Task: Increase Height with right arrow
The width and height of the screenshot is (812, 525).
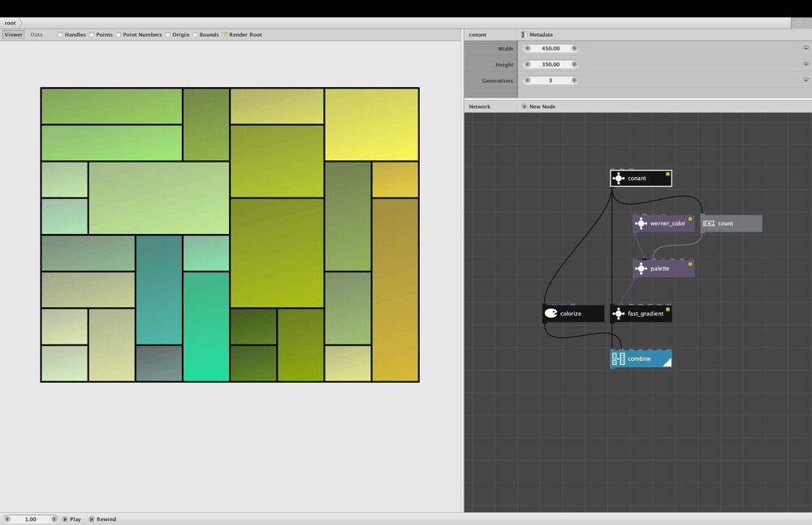Action: pyautogui.click(x=574, y=64)
